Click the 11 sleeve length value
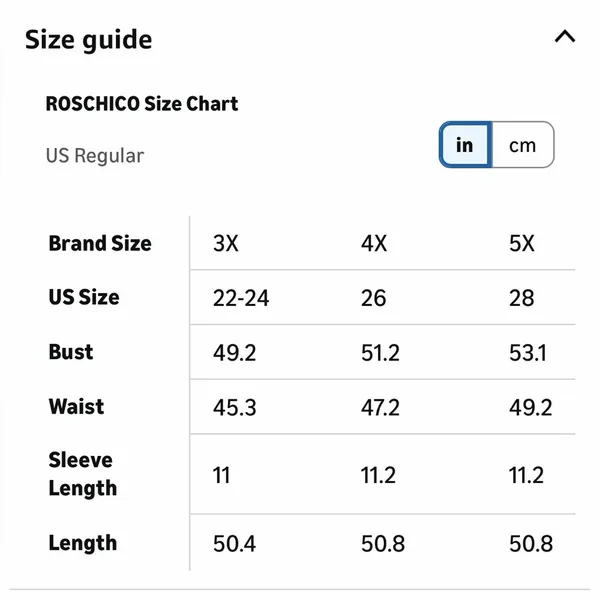The height and width of the screenshot is (600, 600). tap(222, 476)
